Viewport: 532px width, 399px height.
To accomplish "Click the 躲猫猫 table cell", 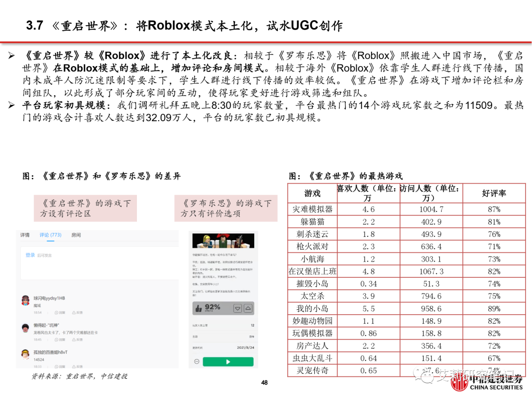I will click(312, 222).
